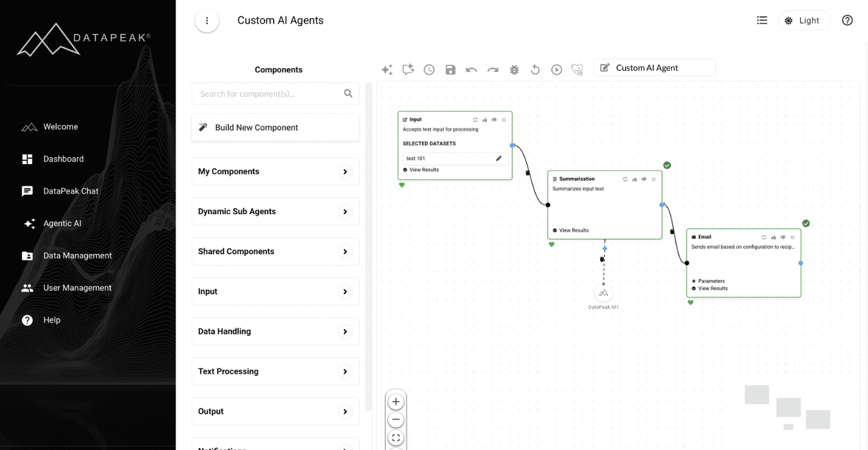Delete the DataPeak.M1 dashed connection
This screenshot has width=868, height=450.
[602, 259]
